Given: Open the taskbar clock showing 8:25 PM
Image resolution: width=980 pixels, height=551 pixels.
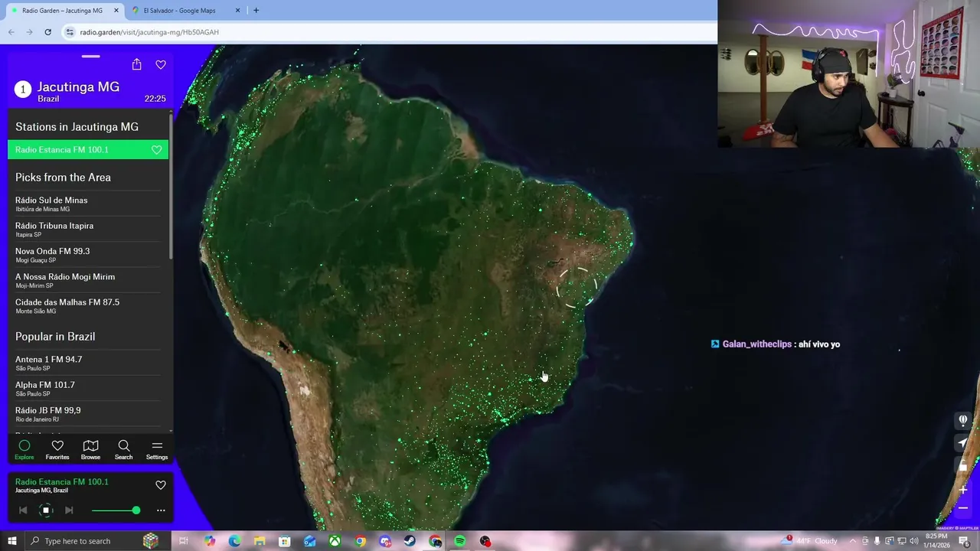Looking at the screenshot, I should (936, 541).
